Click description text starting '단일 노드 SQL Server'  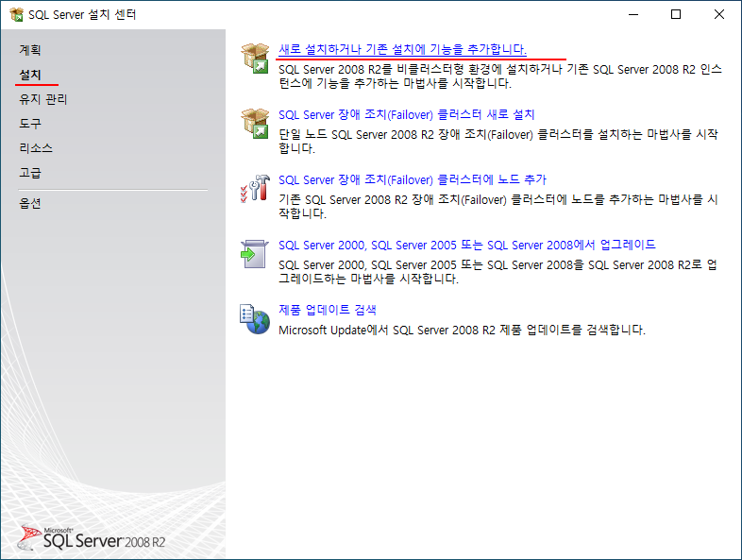click(498, 141)
